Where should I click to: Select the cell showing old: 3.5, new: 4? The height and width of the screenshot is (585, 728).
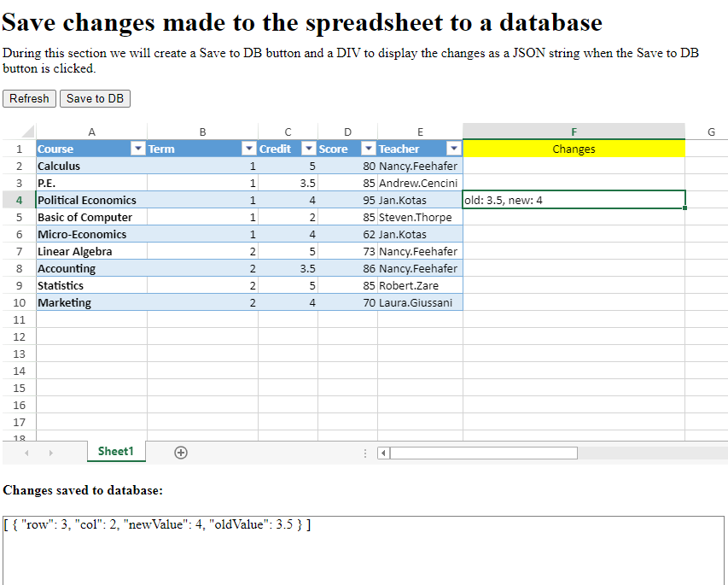point(574,200)
